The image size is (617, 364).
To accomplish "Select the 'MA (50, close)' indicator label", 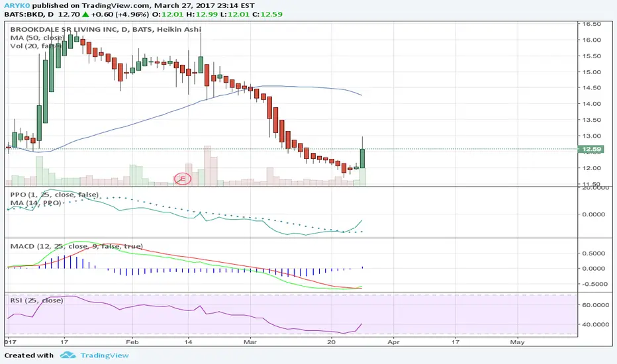I will [37, 38].
